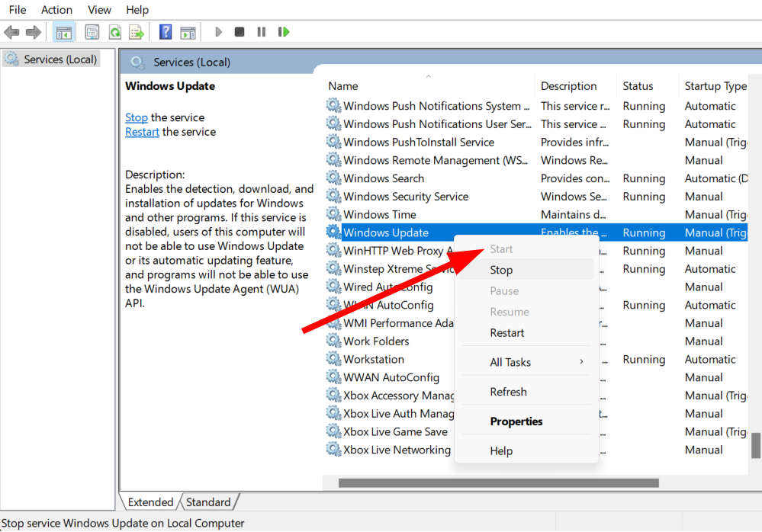Click gear icon beside WWAN AutoConfig

[333, 377]
